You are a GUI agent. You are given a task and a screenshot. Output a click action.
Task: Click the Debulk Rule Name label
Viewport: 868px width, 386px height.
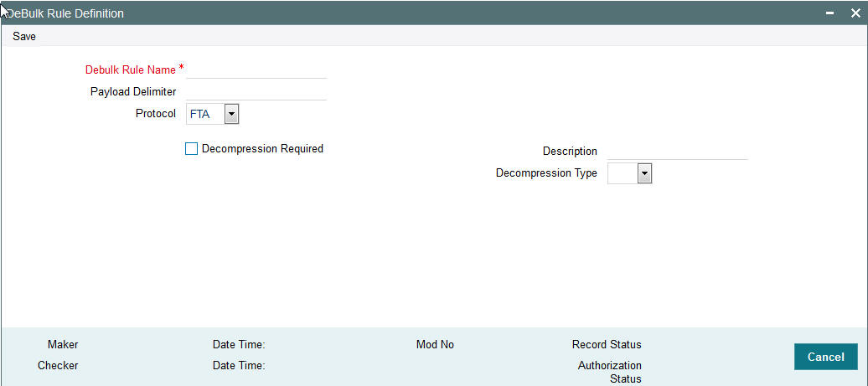(131, 70)
